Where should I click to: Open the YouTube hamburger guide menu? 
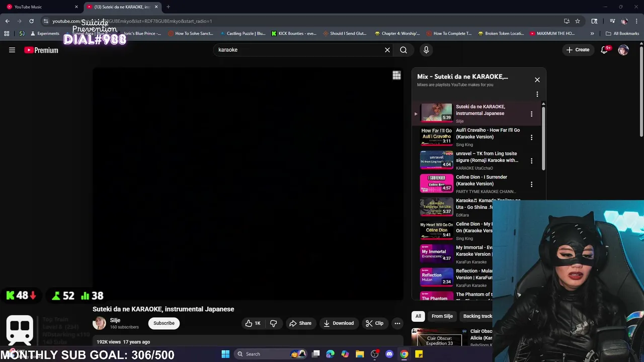click(x=12, y=50)
